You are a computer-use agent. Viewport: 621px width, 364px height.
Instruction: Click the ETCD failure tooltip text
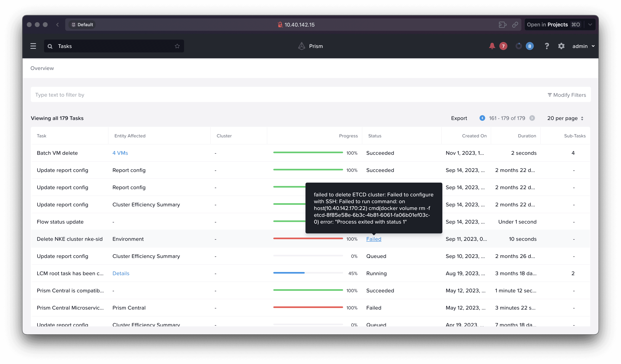coord(374,208)
